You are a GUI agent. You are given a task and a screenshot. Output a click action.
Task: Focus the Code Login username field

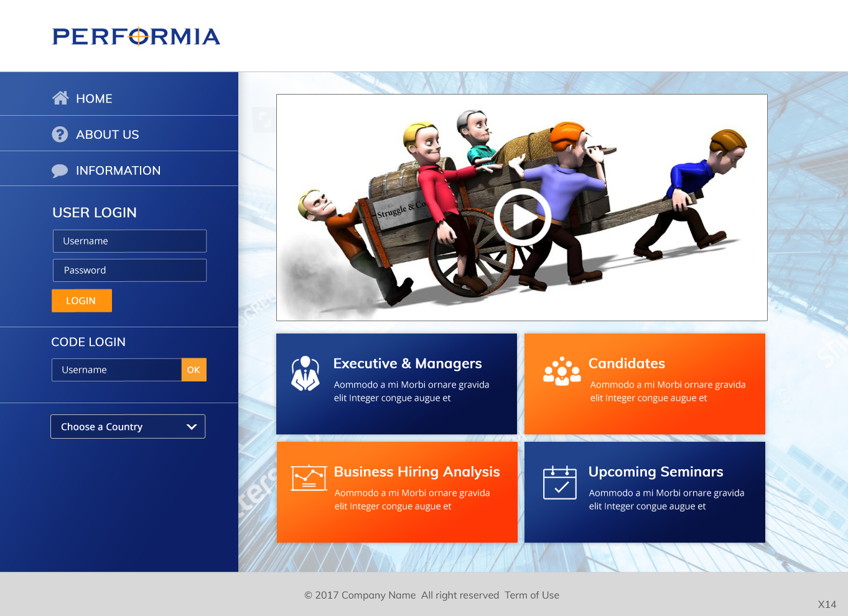pos(116,370)
